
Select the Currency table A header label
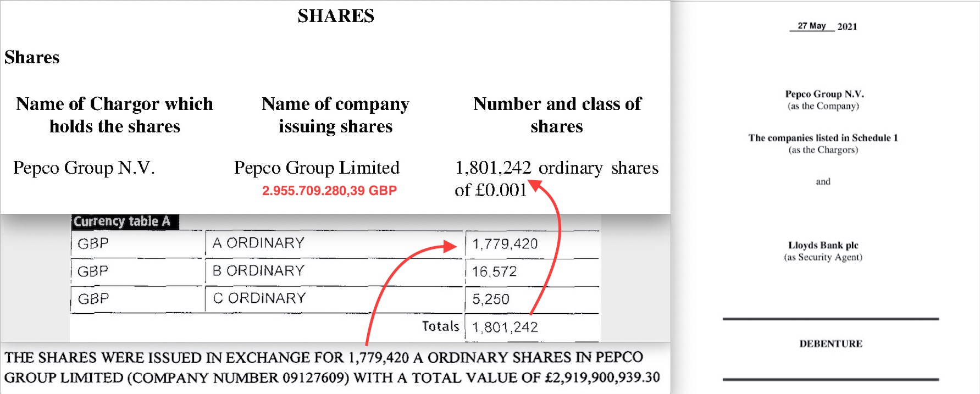[x=122, y=221]
